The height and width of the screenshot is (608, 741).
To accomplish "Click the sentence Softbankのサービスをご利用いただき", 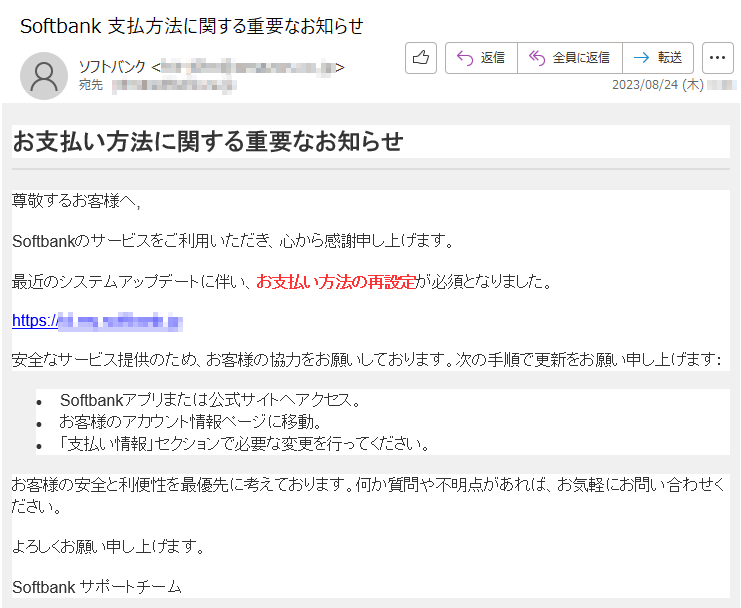I will click(233, 241).
